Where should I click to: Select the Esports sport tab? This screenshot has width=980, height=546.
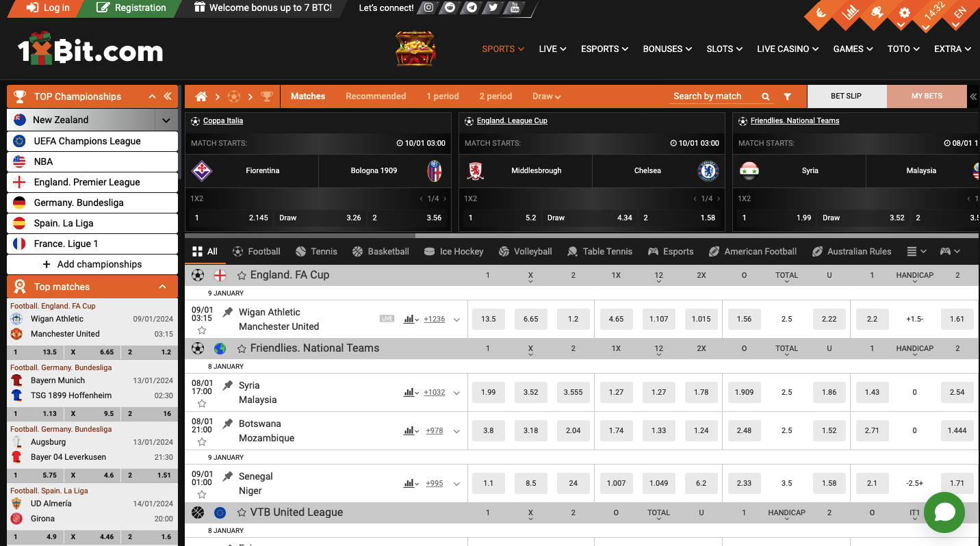[x=671, y=251]
